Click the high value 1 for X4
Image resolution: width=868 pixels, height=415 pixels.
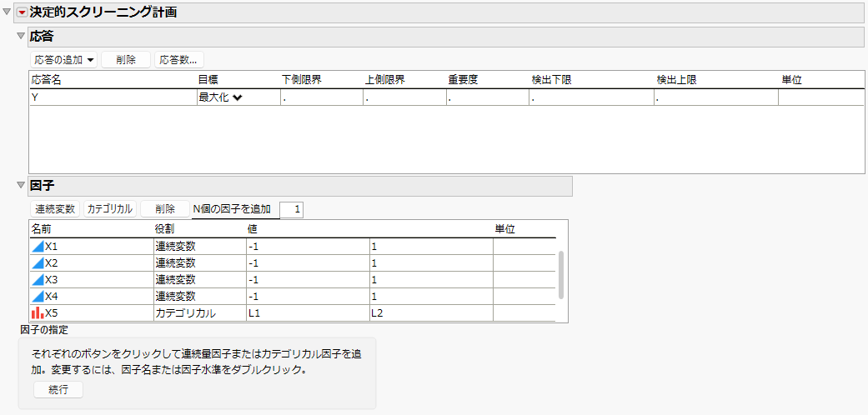(x=431, y=297)
